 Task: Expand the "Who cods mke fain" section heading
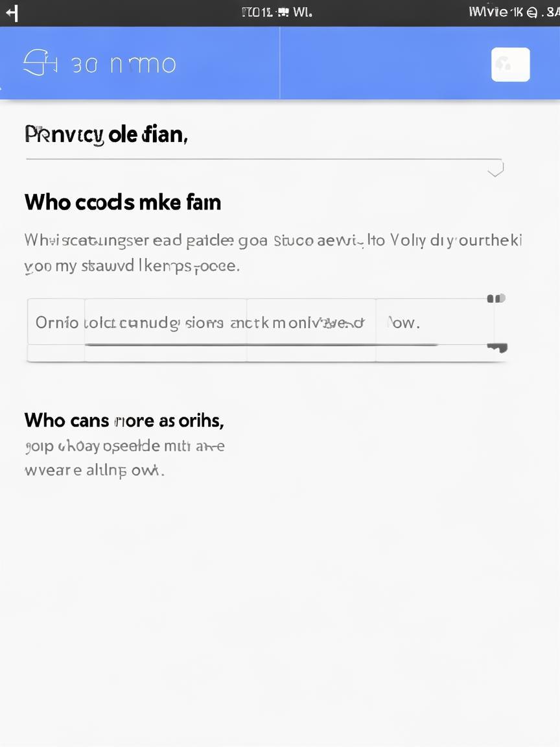click(122, 202)
